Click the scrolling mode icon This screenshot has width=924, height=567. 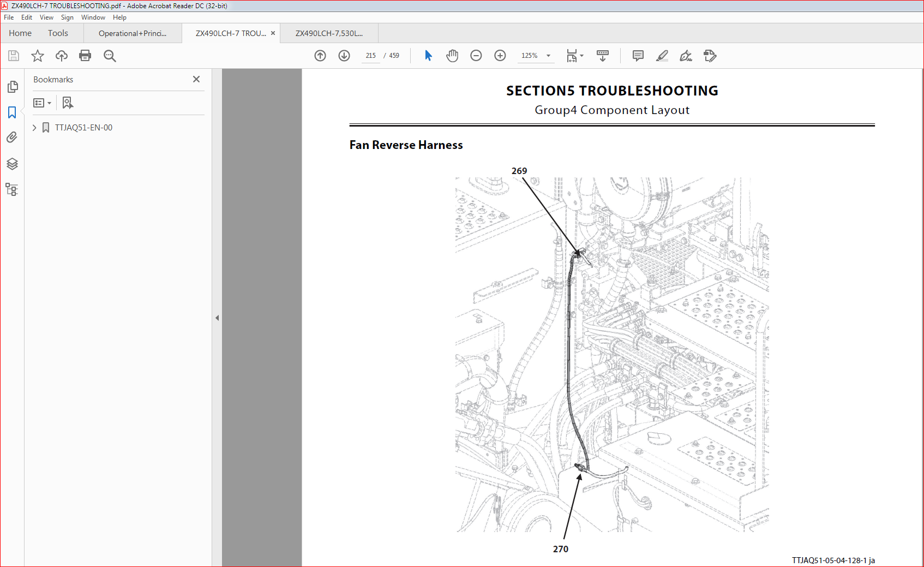tap(603, 56)
